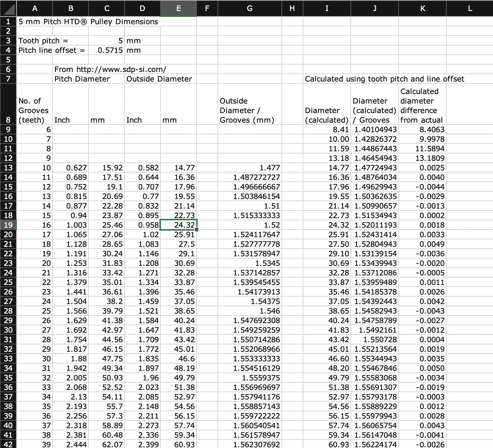Select cell with value 13.1809
Viewport: 493px width, 448px height.
[x=422, y=158]
